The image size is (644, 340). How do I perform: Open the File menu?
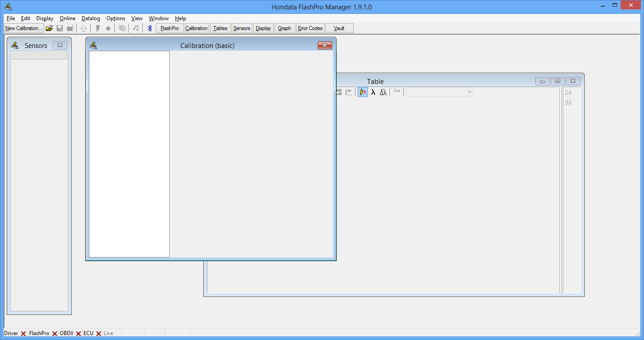point(11,18)
